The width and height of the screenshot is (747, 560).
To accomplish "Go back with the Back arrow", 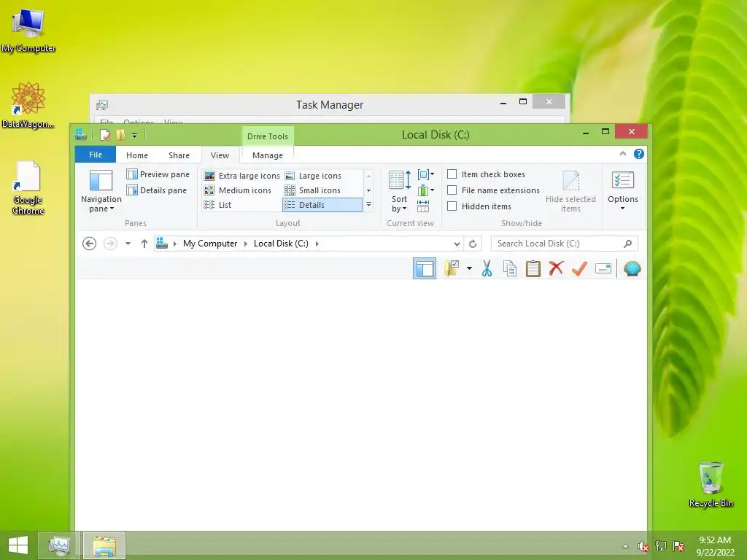I will 89,244.
